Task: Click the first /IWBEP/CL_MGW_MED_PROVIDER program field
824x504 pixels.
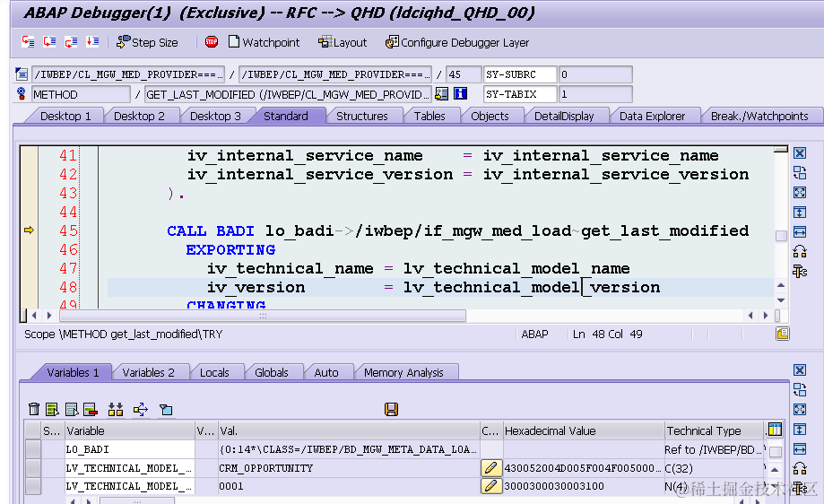Action: pyautogui.click(x=128, y=74)
